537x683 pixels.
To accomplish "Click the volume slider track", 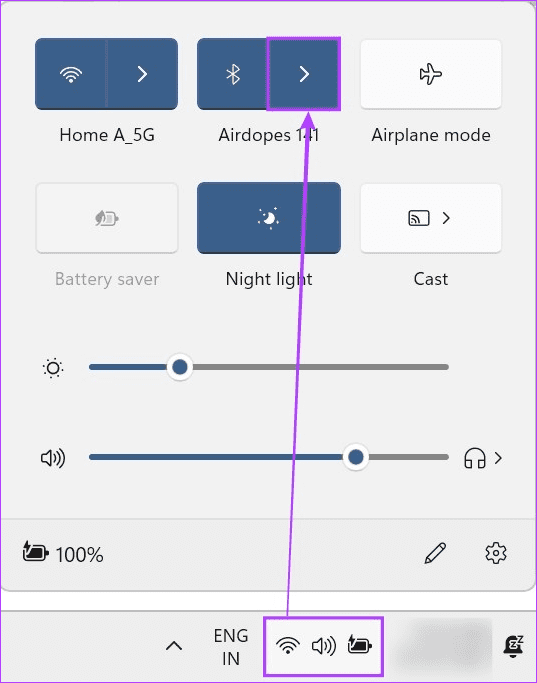I will pos(269,457).
